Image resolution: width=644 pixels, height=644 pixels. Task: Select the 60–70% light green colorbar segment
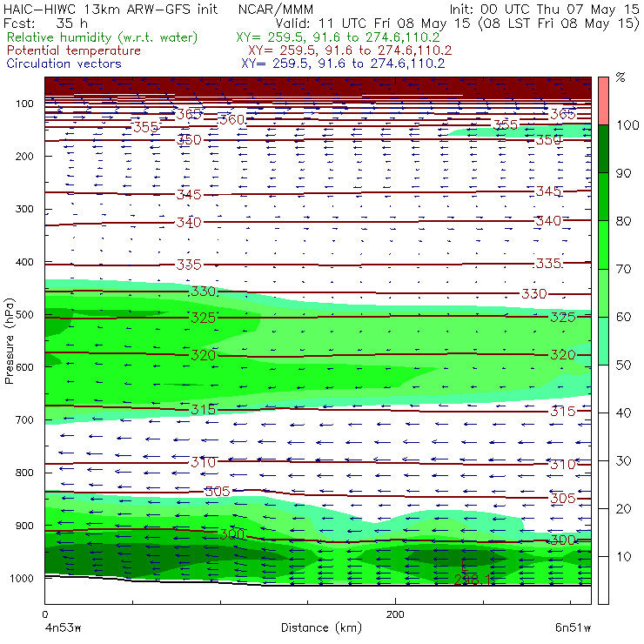click(x=603, y=292)
